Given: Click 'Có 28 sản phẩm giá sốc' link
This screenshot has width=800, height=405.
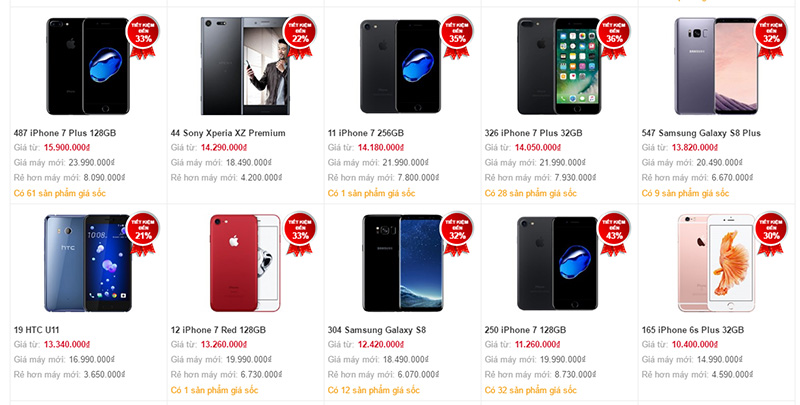Looking at the screenshot, I should pyautogui.click(x=531, y=193).
